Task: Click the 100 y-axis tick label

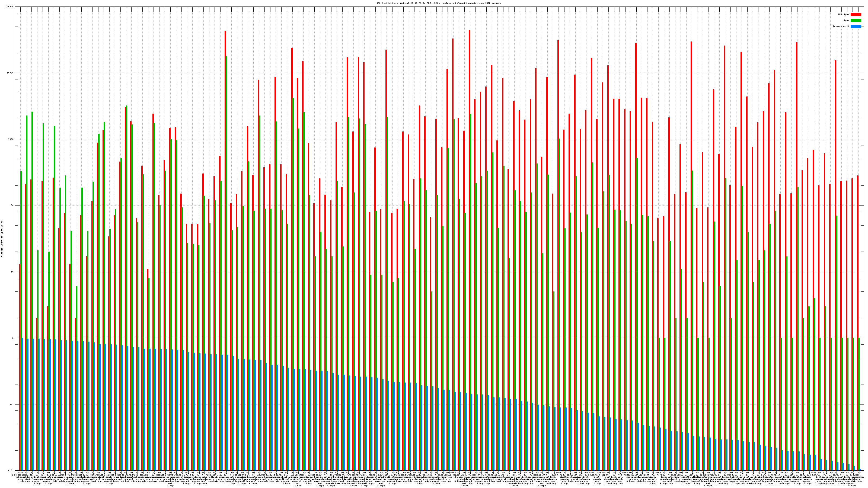Action: (x=12, y=206)
